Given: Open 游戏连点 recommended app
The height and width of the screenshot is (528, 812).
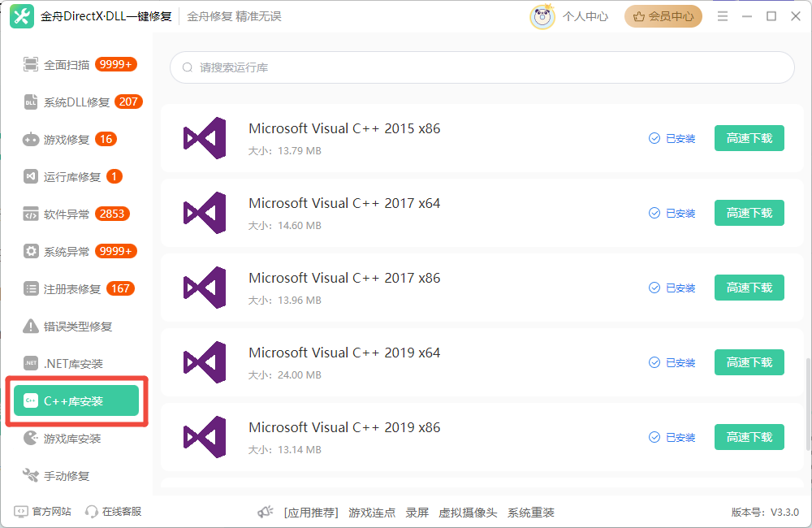Looking at the screenshot, I should pos(372,513).
